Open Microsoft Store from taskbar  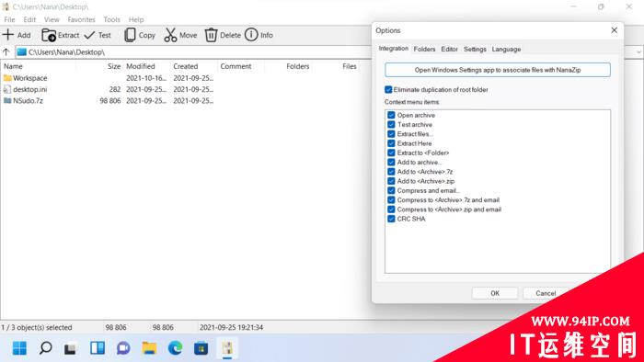(x=201, y=348)
